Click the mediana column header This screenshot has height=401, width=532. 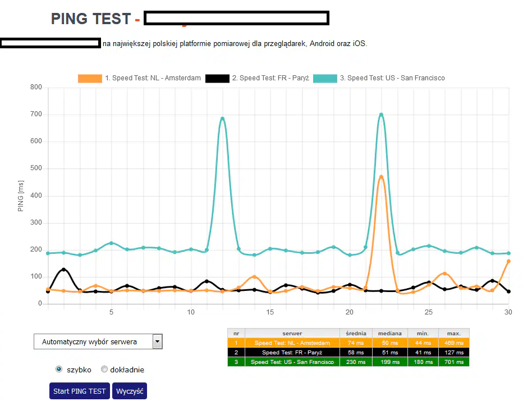(x=390, y=334)
